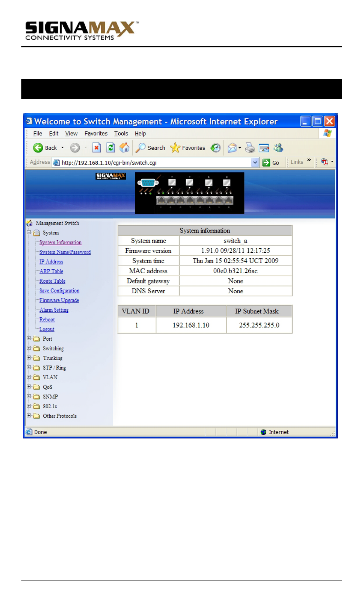This screenshot has width=364, height=613.
Task: Open the System Information link
Action: (60, 243)
